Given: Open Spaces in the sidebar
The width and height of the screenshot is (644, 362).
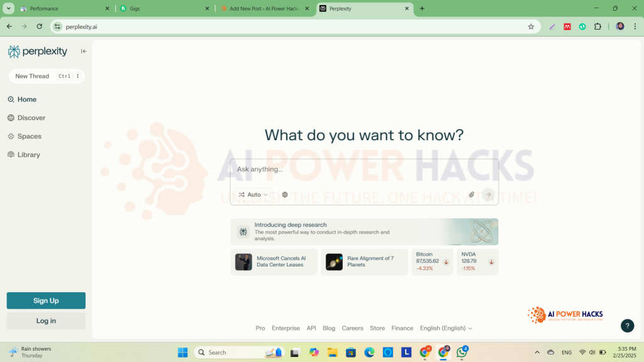Looking at the screenshot, I should 29,136.
